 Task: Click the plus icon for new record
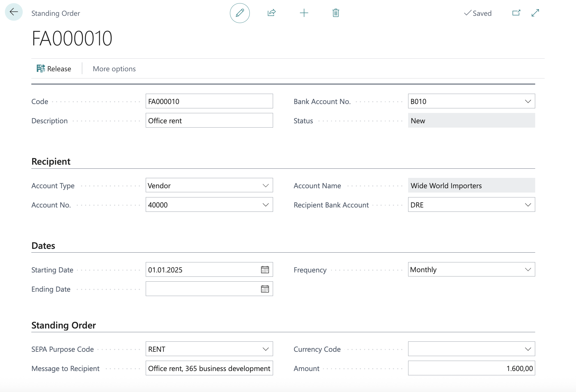click(x=304, y=13)
